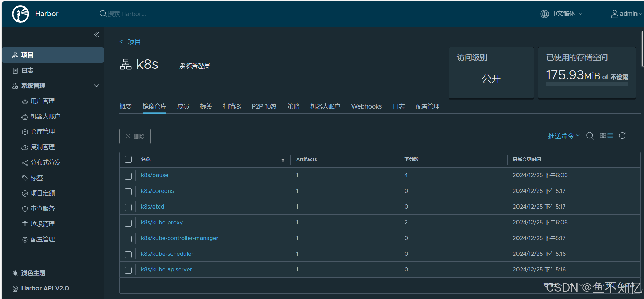Open the k8s/coredns repository link
The height and width of the screenshot is (299, 644).
[157, 191]
